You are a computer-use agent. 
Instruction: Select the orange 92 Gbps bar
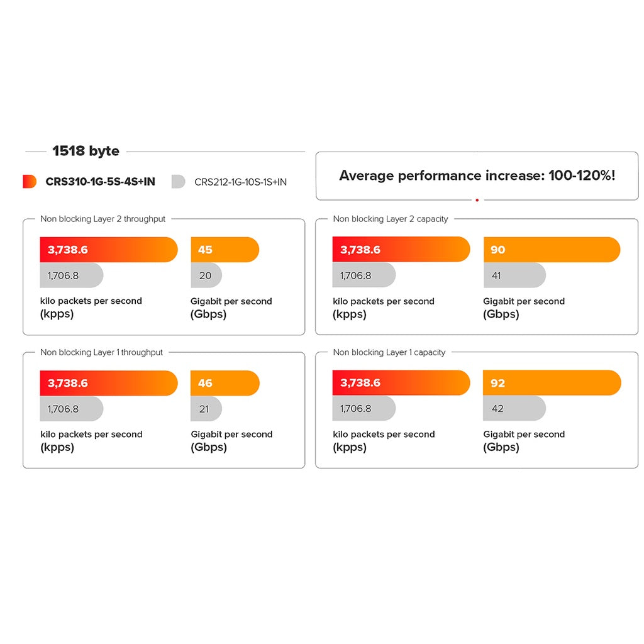tap(552, 383)
